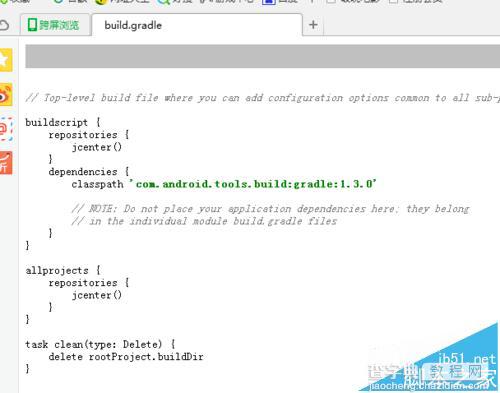Click the allprojects keyword in the code
Viewport: 500px width, 393px height.
57,270
